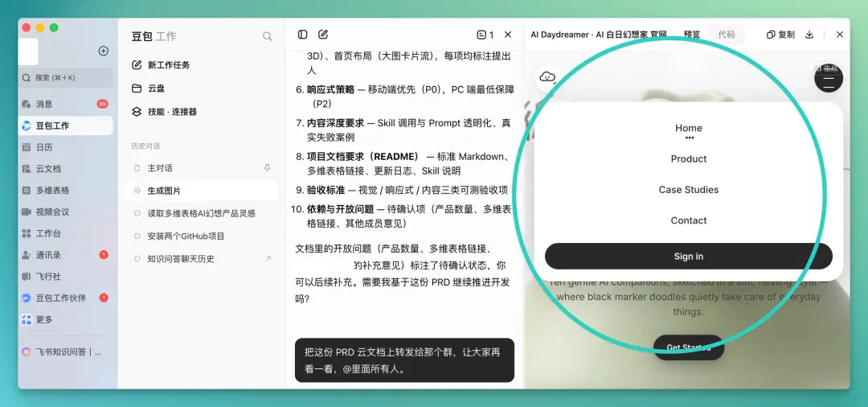Click the message bubble starting 把这份 PRD 云文档
Screen dimensions: 868x407
click(x=404, y=360)
